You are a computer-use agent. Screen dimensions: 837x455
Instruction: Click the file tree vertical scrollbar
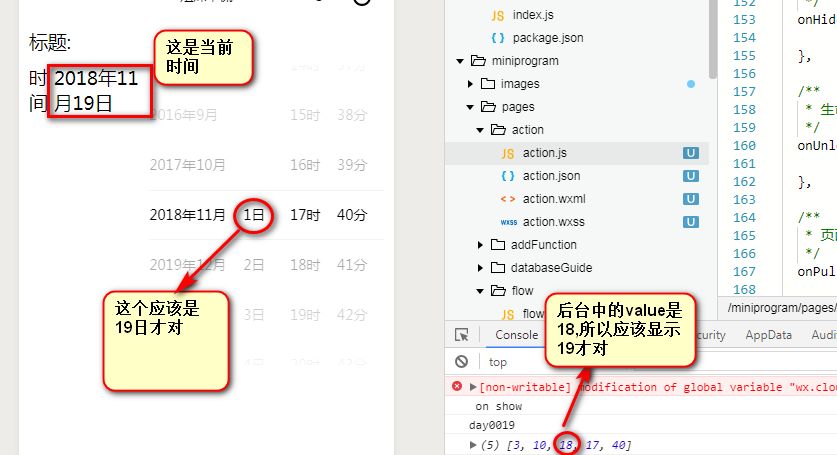[713, 40]
